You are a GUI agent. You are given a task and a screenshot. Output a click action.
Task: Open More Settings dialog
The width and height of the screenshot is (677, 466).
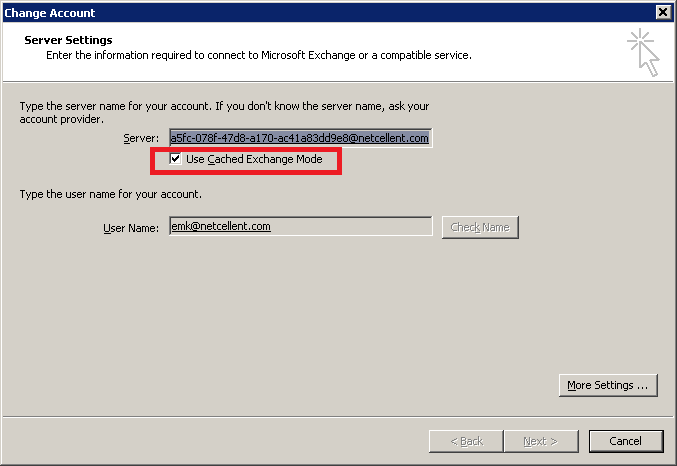coord(608,385)
